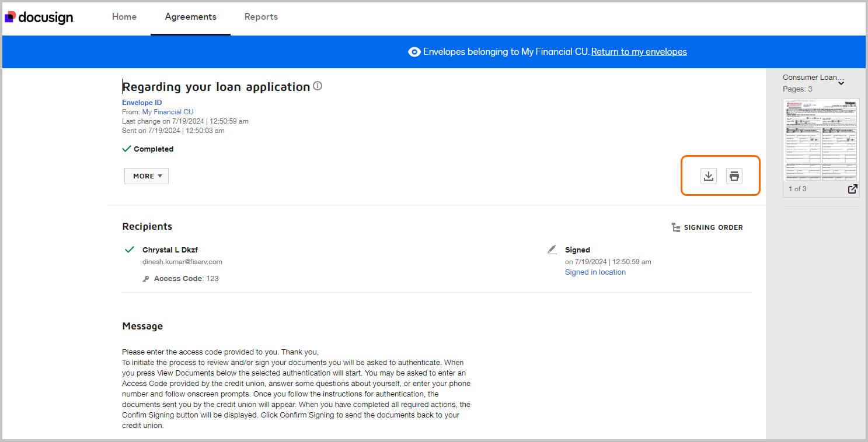Image resolution: width=868 pixels, height=442 pixels.
Task: Open the Home tab
Action: tap(124, 17)
